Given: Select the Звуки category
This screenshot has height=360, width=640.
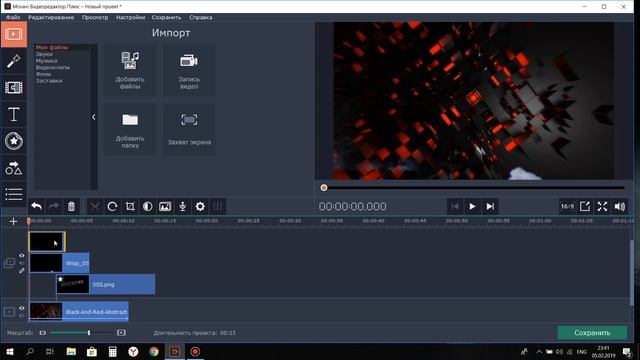Looking at the screenshot, I should (x=44, y=54).
